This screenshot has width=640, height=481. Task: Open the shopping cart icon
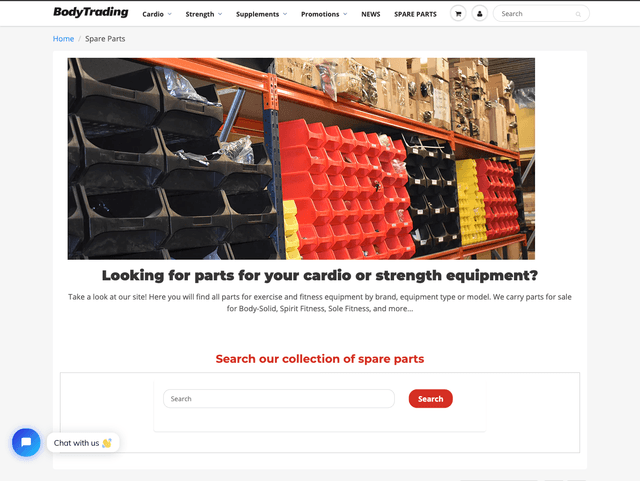tap(458, 13)
